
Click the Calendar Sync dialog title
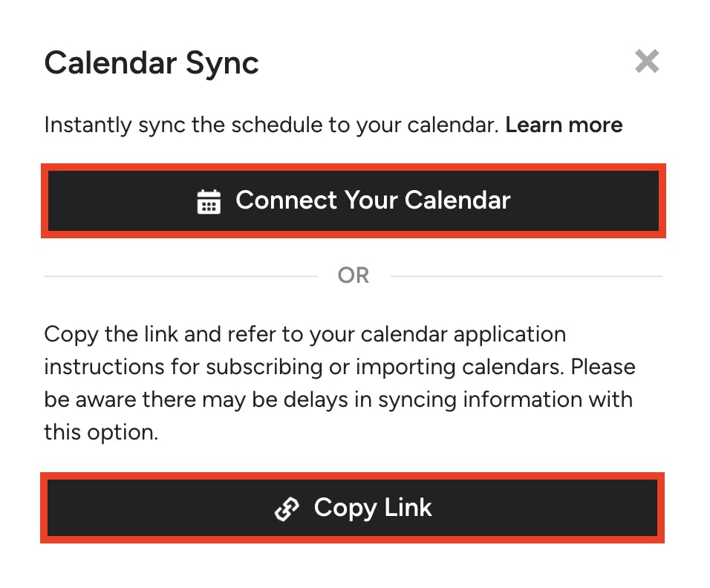tap(152, 64)
